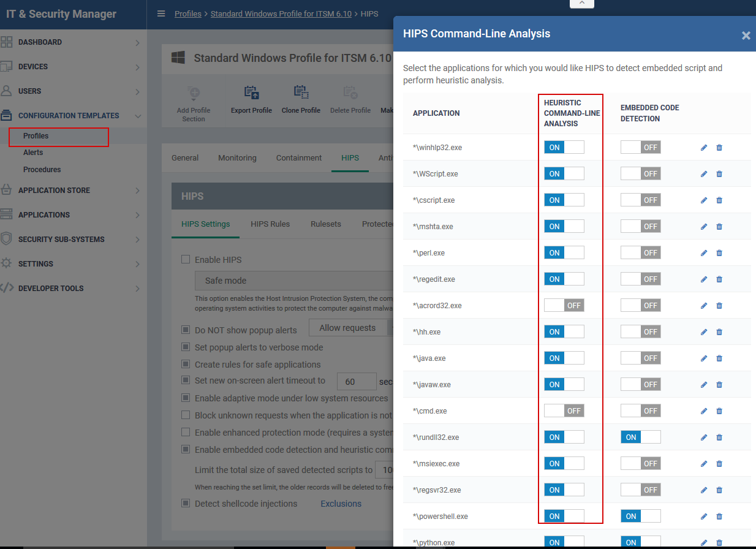Viewport: 756px width, 549px height.
Task: Open Procedures under Configuration Templates
Action: point(42,170)
